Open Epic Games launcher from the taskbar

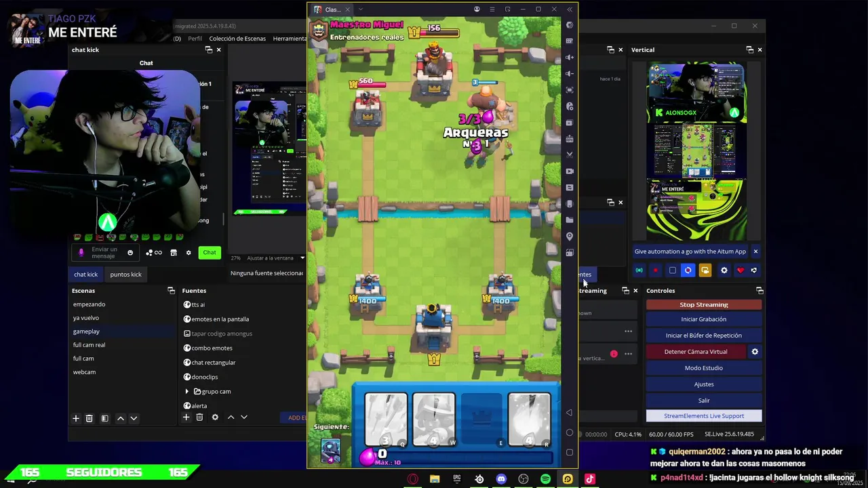pos(457,479)
